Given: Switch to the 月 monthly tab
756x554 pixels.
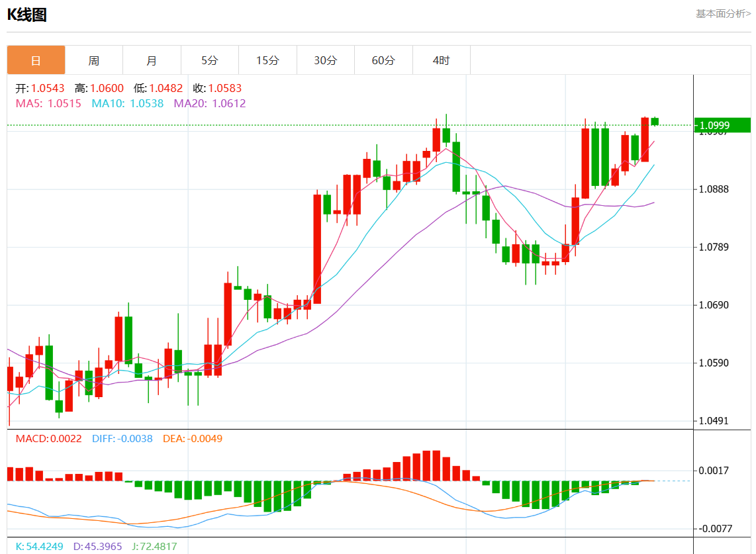Looking at the screenshot, I should pos(152,60).
